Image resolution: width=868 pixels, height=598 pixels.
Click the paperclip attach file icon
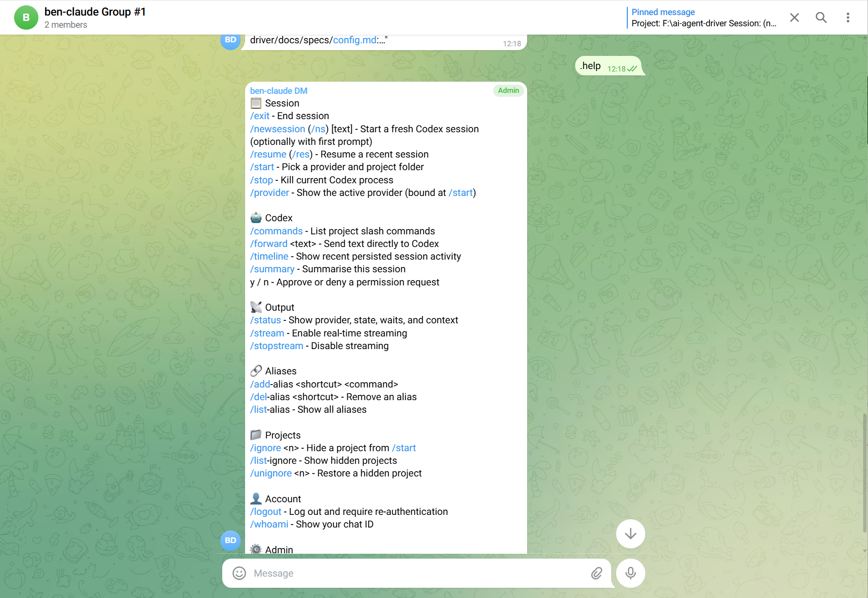click(597, 573)
